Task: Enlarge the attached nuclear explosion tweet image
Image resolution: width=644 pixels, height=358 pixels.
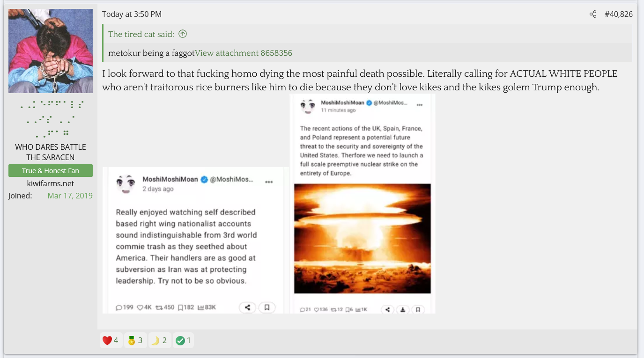Action: coord(362,239)
